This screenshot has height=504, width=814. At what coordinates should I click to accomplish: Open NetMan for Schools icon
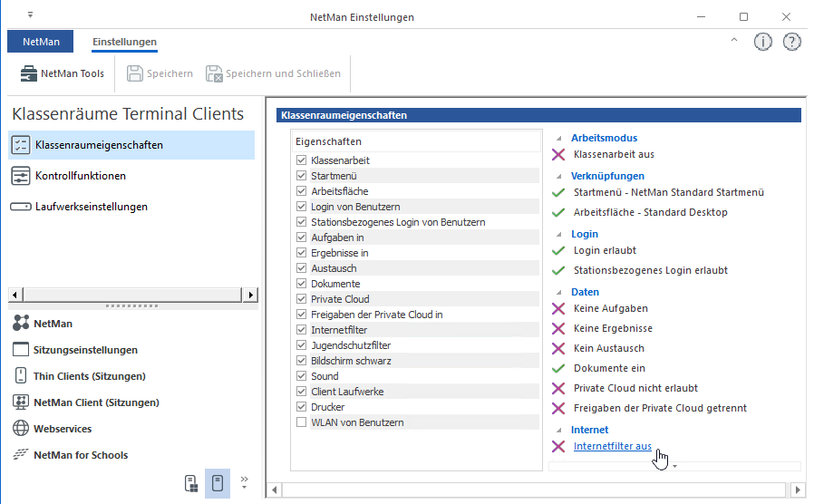coord(21,454)
